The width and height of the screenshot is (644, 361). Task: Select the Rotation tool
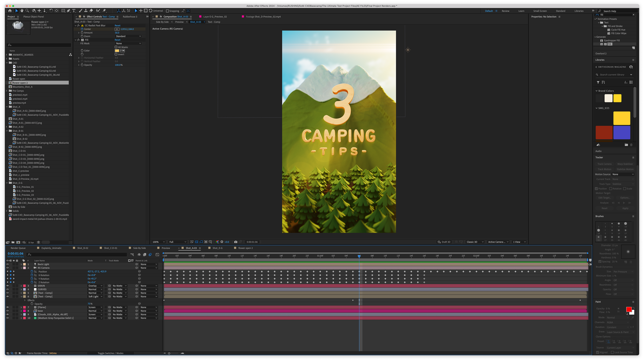click(51, 11)
